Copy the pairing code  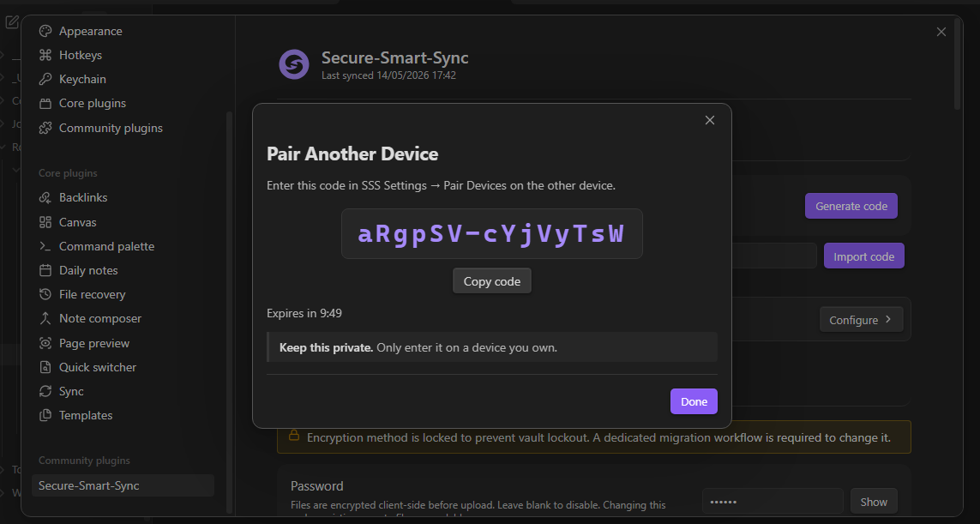pos(492,281)
